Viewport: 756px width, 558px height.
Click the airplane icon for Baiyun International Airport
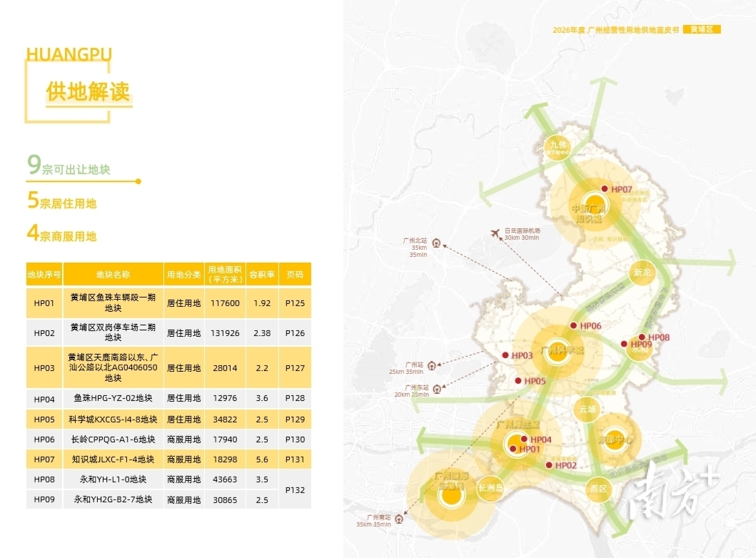495,233
